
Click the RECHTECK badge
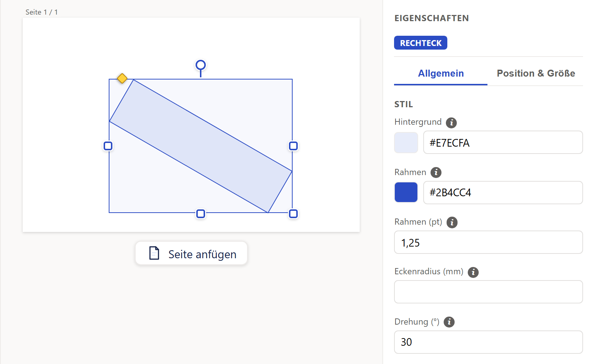tap(421, 43)
